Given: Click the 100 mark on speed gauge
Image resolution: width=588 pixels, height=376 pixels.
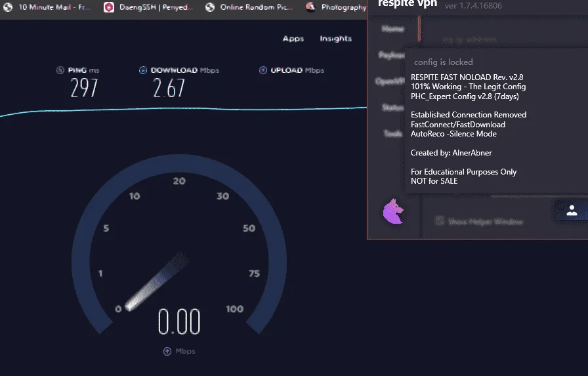Looking at the screenshot, I should click(235, 309).
